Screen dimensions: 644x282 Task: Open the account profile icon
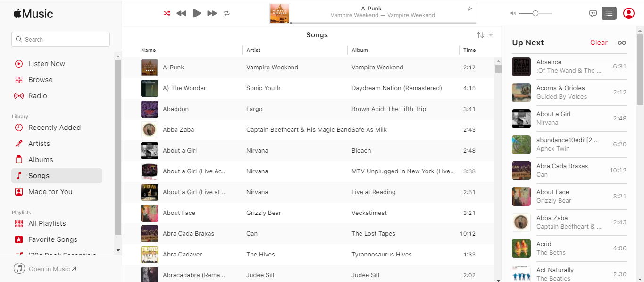[x=629, y=13]
